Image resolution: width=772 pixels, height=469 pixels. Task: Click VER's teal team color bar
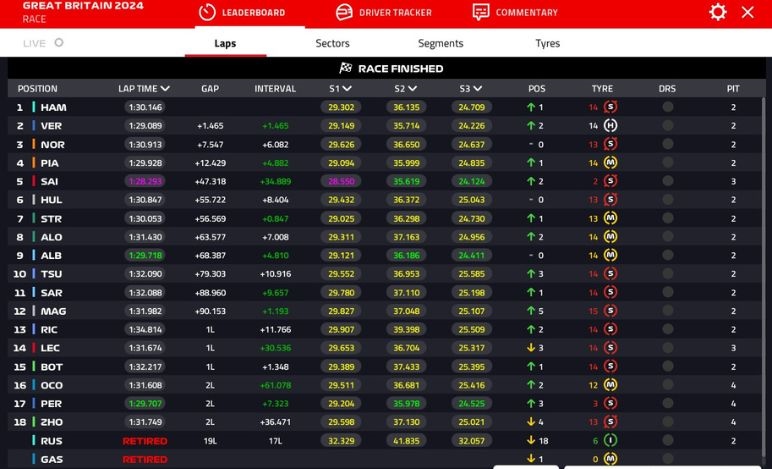pos(33,126)
